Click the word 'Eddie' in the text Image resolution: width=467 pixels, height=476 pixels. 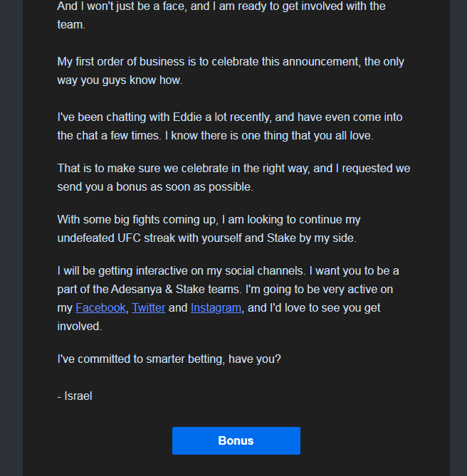coord(187,117)
